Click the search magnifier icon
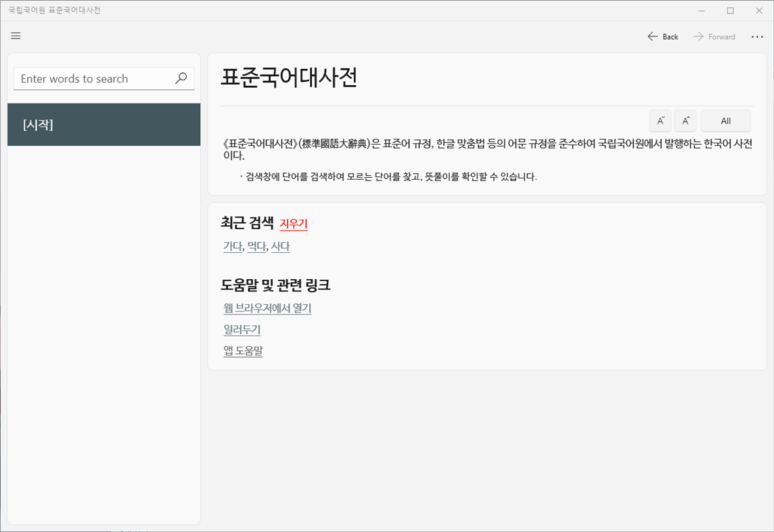Image resolution: width=774 pixels, height=532 pixels. coord(181,78)
